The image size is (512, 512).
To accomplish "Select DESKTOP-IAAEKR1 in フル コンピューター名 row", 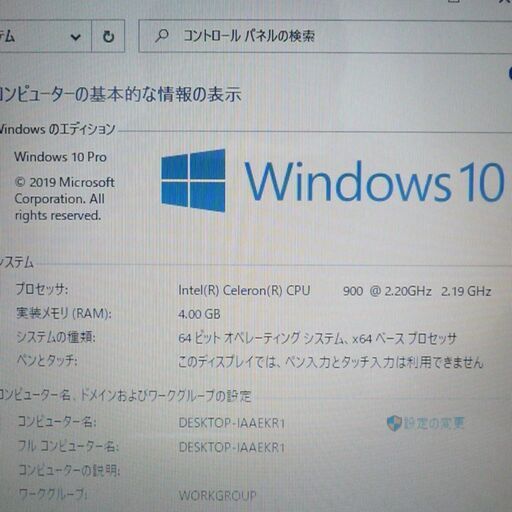I will coord(232,447).
